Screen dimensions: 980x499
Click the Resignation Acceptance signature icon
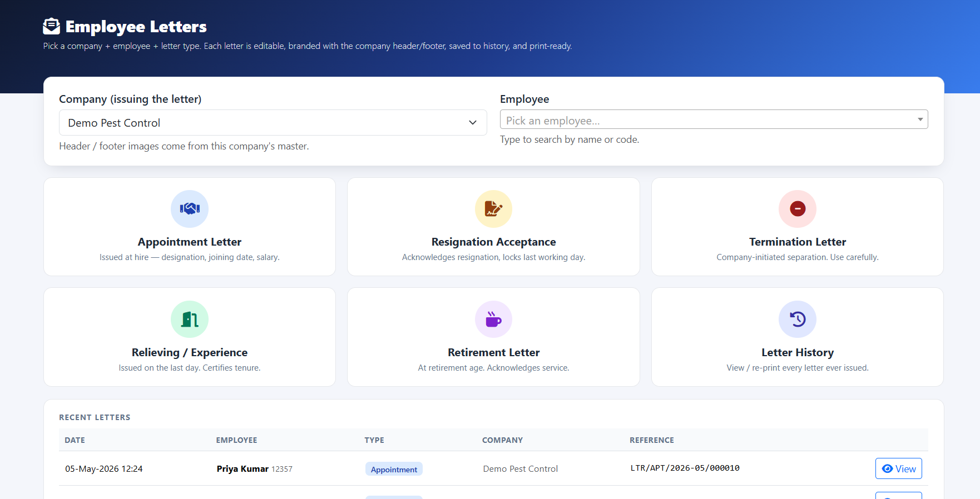point(493,208)
